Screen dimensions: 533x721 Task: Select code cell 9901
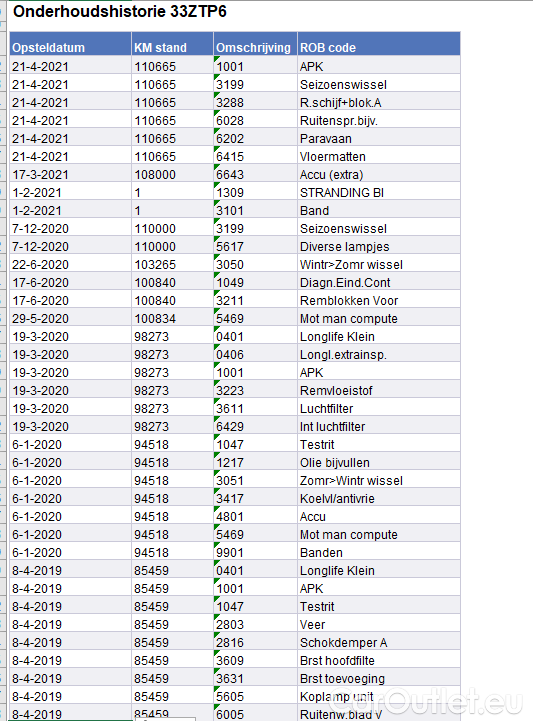(x=255, y=552)
